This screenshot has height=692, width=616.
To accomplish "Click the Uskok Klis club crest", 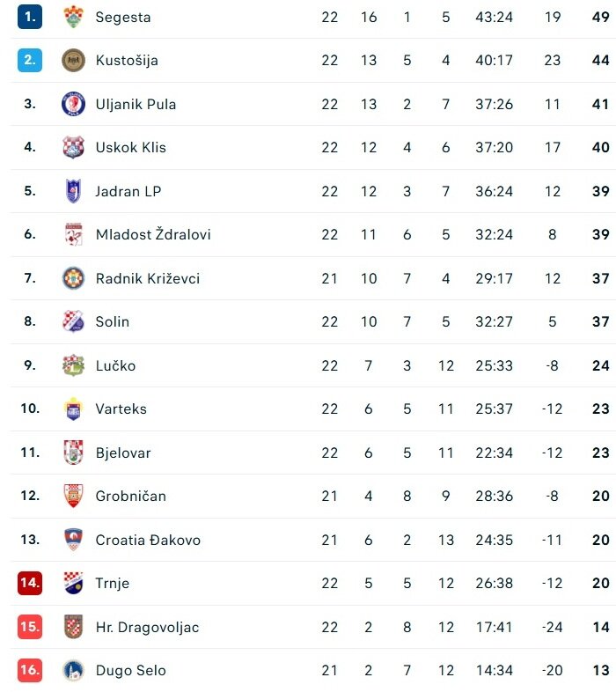I will [73, 147].
